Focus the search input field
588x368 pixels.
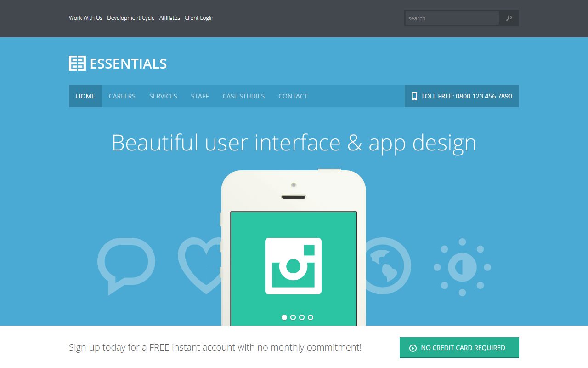(x=452, y=18)
